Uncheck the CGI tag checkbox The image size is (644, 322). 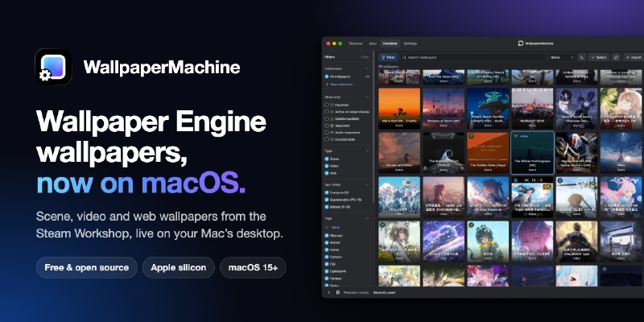click(x=327, y=264)
